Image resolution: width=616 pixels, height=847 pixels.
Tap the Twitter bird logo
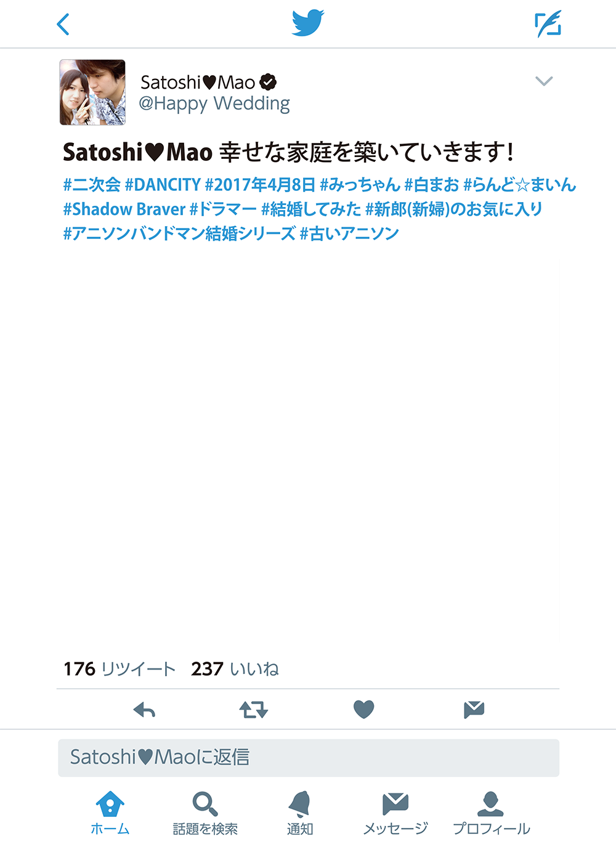(x=308, y=23)
